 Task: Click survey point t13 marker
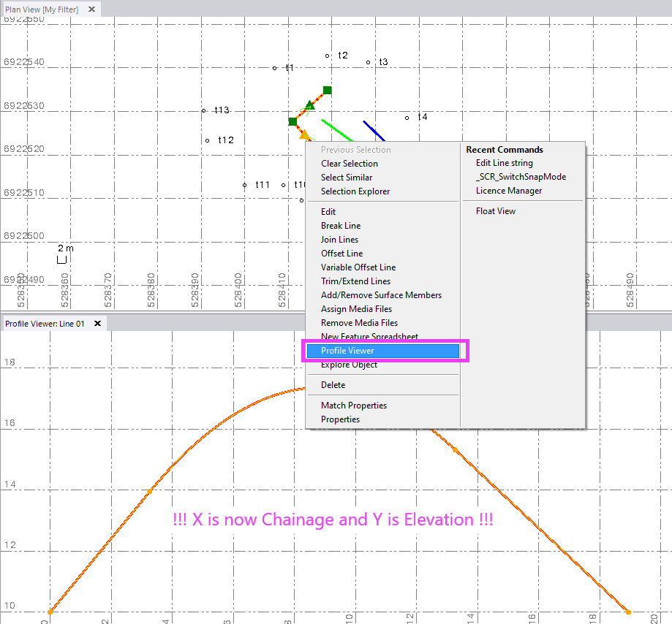click(x=204, y=110)
